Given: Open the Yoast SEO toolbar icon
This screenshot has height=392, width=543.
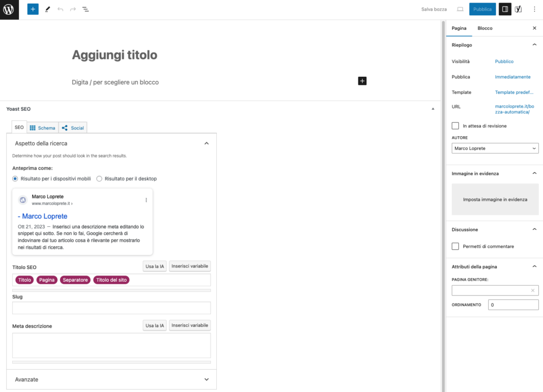Looking at the screenshot, I should 519,10.
